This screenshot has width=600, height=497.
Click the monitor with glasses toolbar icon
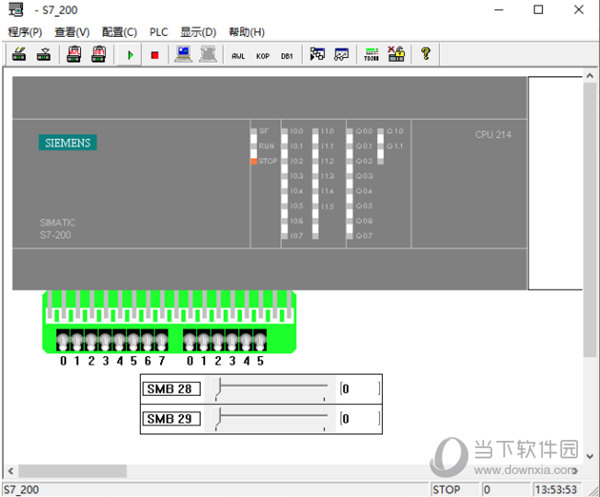click(x=341, y=54)
